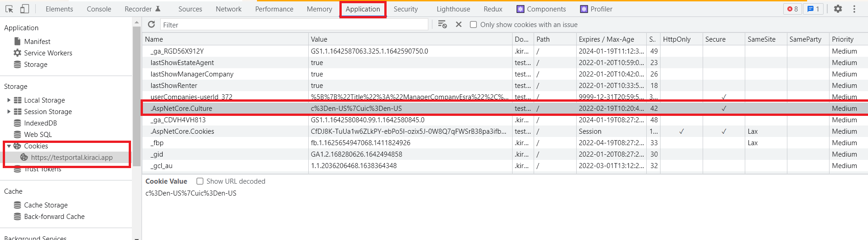Toggle the device toolbar icon

click(x=25, y=9)
